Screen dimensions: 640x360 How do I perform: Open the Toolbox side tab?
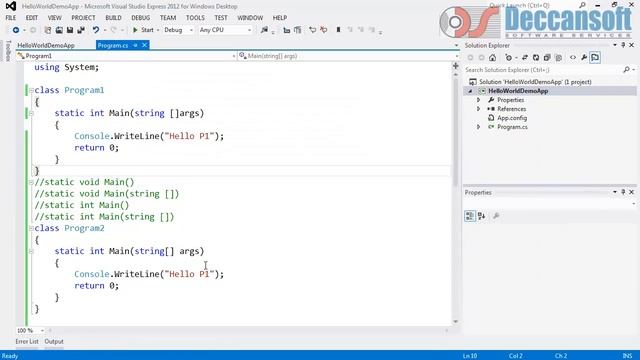8,51
